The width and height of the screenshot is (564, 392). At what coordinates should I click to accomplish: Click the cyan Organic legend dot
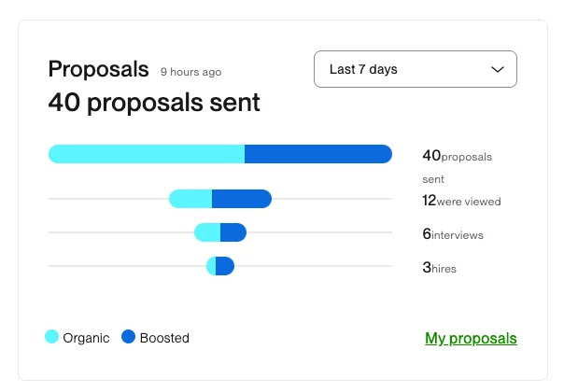point(52,337)
